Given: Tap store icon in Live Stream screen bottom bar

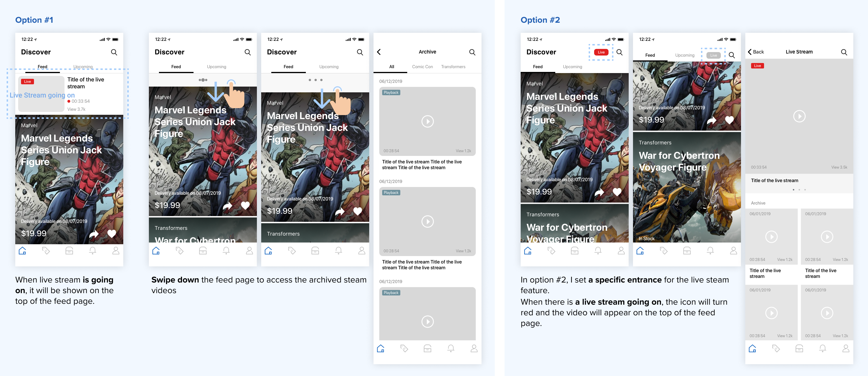Looking at the screenshot, I should pyautogui.click(x=799, y=348).
